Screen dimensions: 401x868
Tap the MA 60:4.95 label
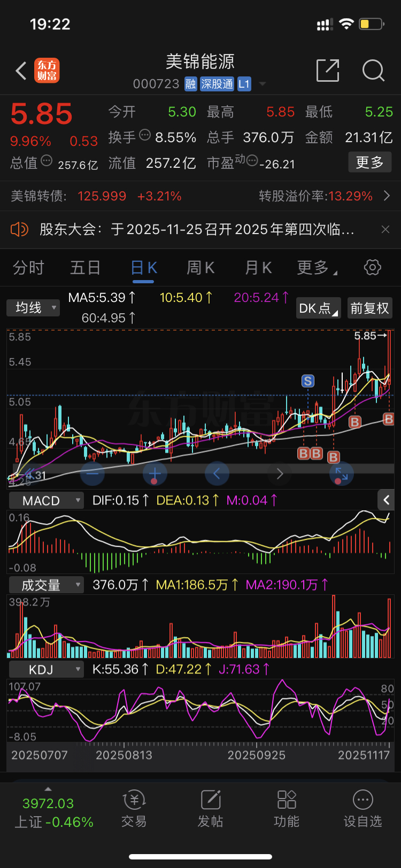tap(109, 318)
